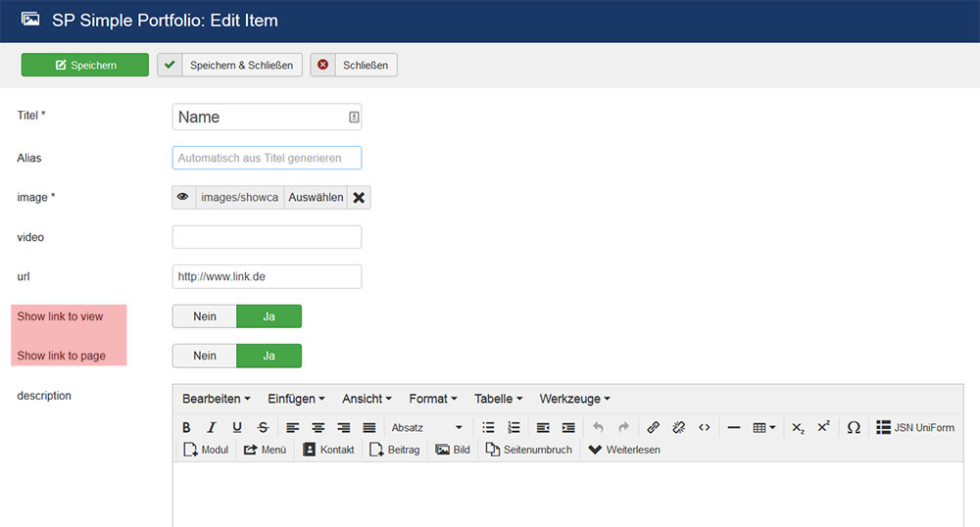Screen dimensions: 980x527
Task: Open the Absatz paragraph format dropdown
Action: [x=426, y=428]
